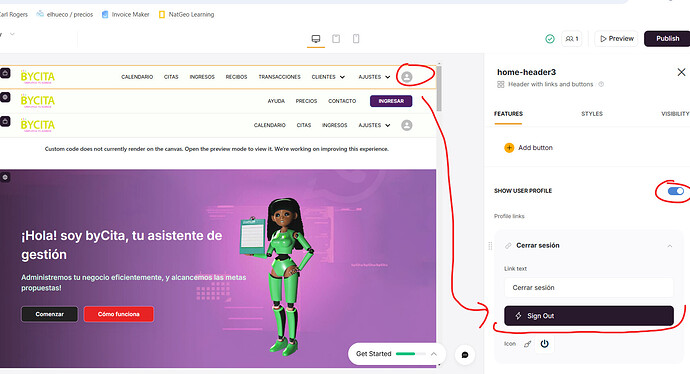Click the power icon for Cerrar sesión

[x=544, y=344]
